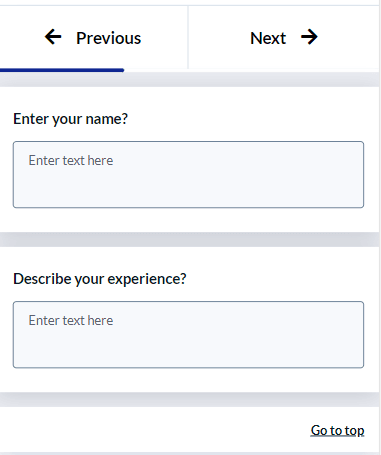Click the left arrow icon beside Previous
Image resolution: width=381 pixels, height=455 pixels.
(x=53, y=37)
